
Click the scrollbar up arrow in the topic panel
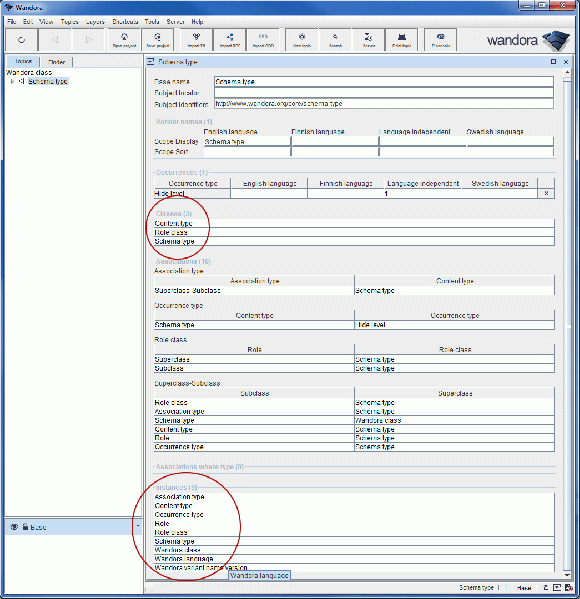coord(567,72)
